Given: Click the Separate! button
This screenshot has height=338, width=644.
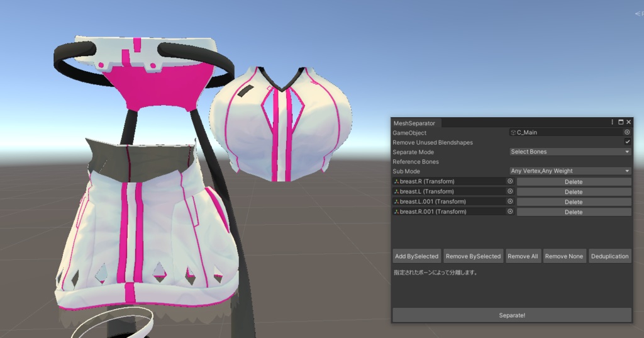Looking at the screenshot, I should (x=512, y=315).
